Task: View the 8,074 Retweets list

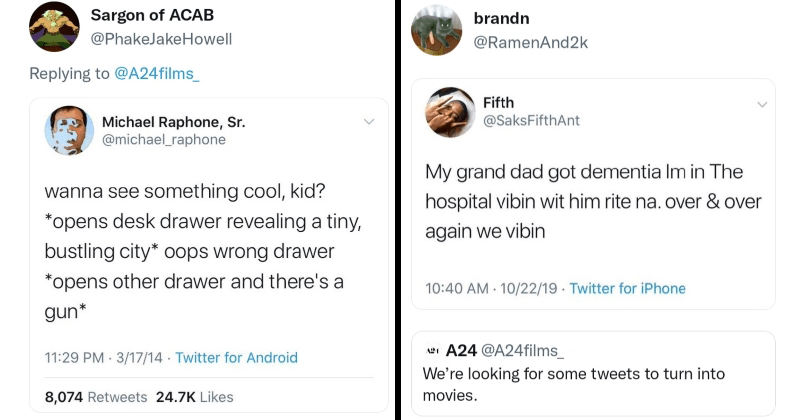Action: tap(96, 396)
